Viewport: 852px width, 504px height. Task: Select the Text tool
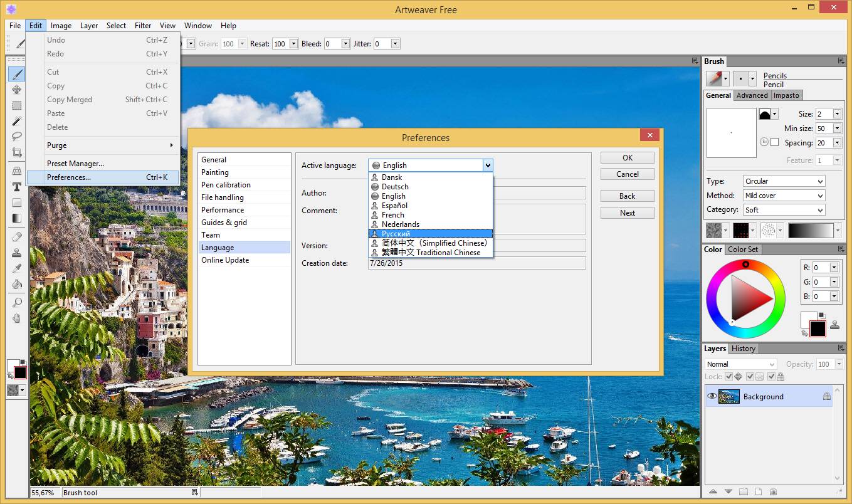coord(17,187)
